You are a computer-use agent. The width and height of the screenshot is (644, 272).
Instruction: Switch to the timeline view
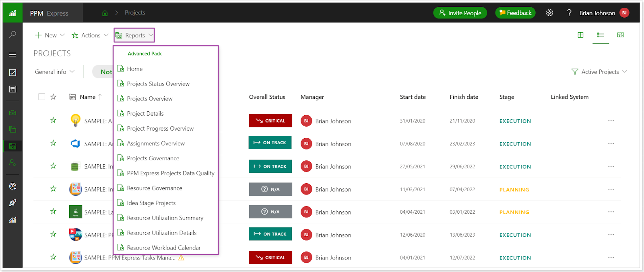[x=621, y=35]
